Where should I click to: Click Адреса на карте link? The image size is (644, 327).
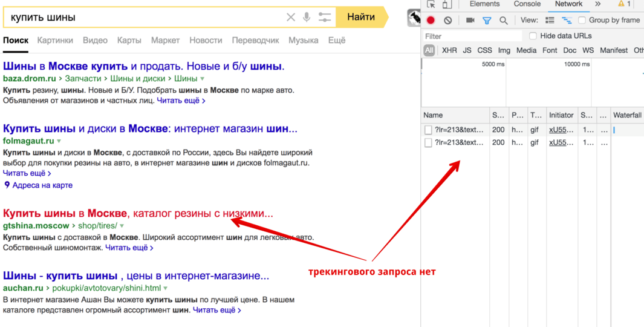tap(42, 185)
